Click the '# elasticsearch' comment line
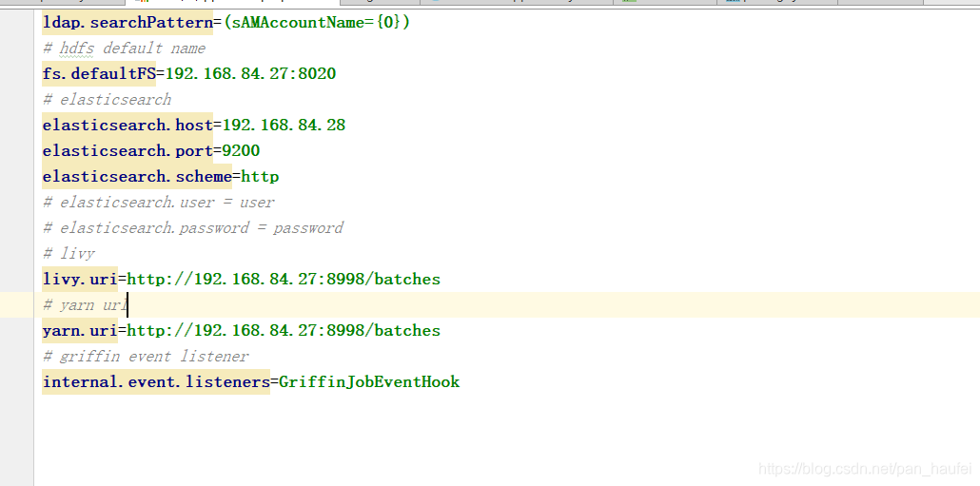 [x=107, y=100]
